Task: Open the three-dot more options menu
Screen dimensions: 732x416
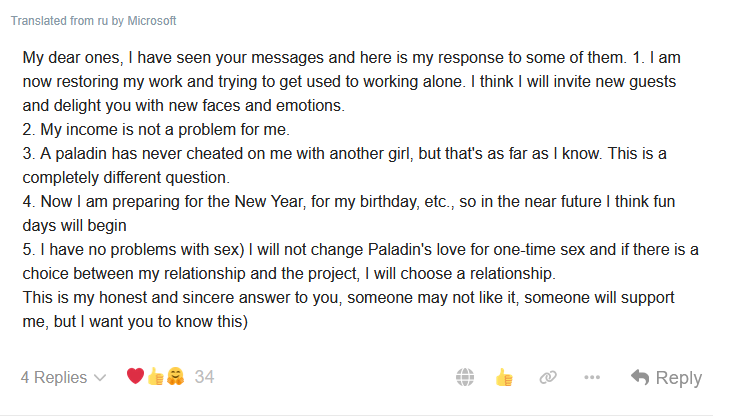Action: [x=592, y=377]
